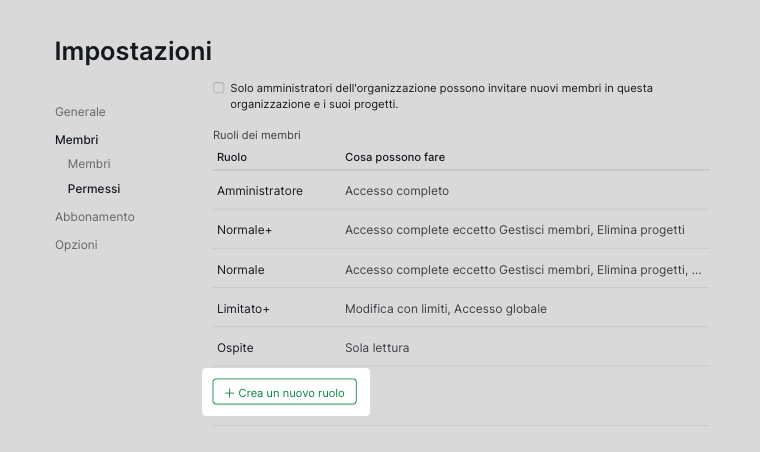Open the Membri sub-item under Membri
Screen dimensions: 760x452
point(89,164)
